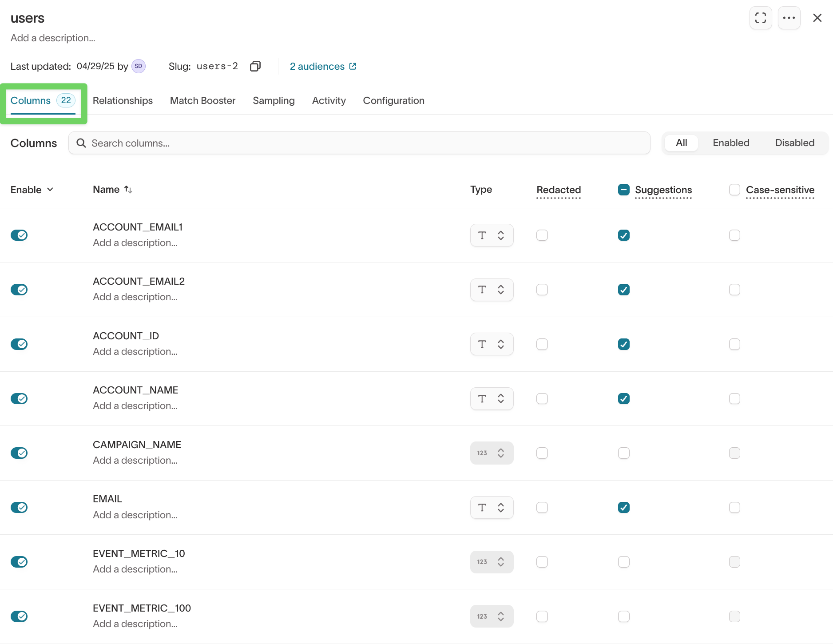Disable the ACCOUNT_EMAIL1 column toggle
Image resolution: width=833 pixels, height=644 pixels.
click(x=19, y=235)
